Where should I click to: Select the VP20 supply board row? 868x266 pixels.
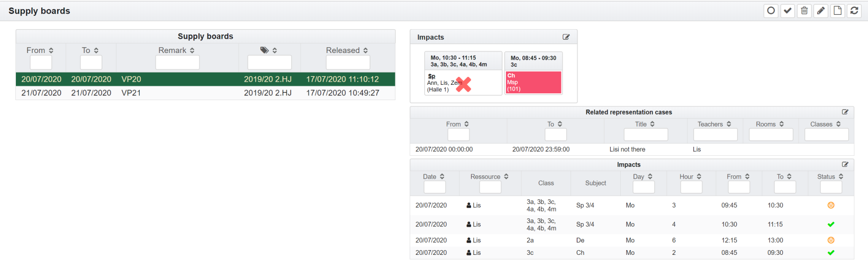point(205,79)
